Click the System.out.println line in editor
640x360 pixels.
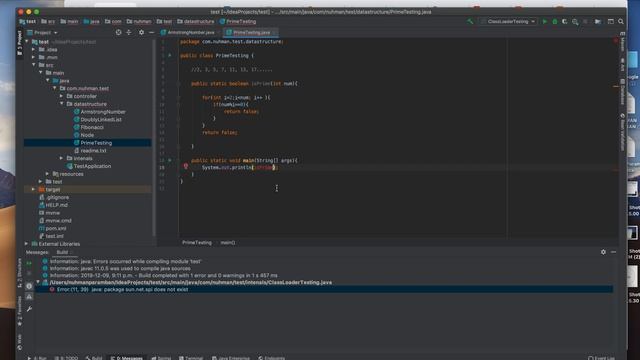point(239,167)
